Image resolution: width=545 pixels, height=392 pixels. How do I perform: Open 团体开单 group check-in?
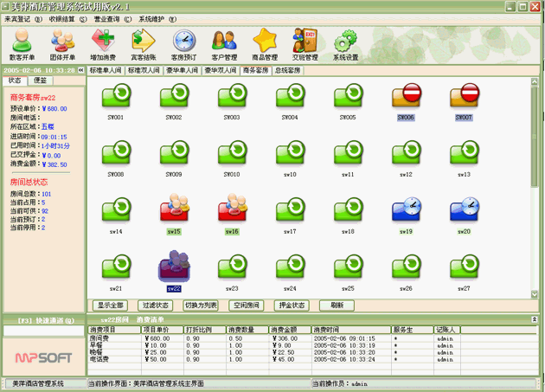point(63,44)
